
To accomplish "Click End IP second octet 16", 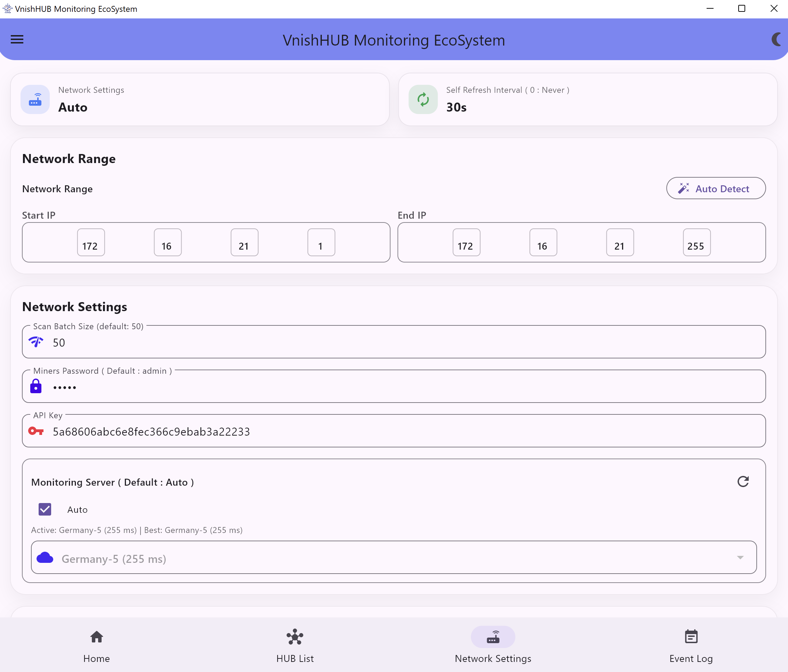I will (x=543, y=243).
